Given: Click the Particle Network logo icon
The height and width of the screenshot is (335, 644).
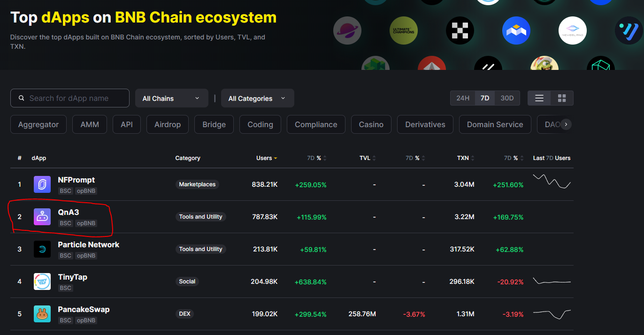Looking at the screenshot, I should (42, 249).
